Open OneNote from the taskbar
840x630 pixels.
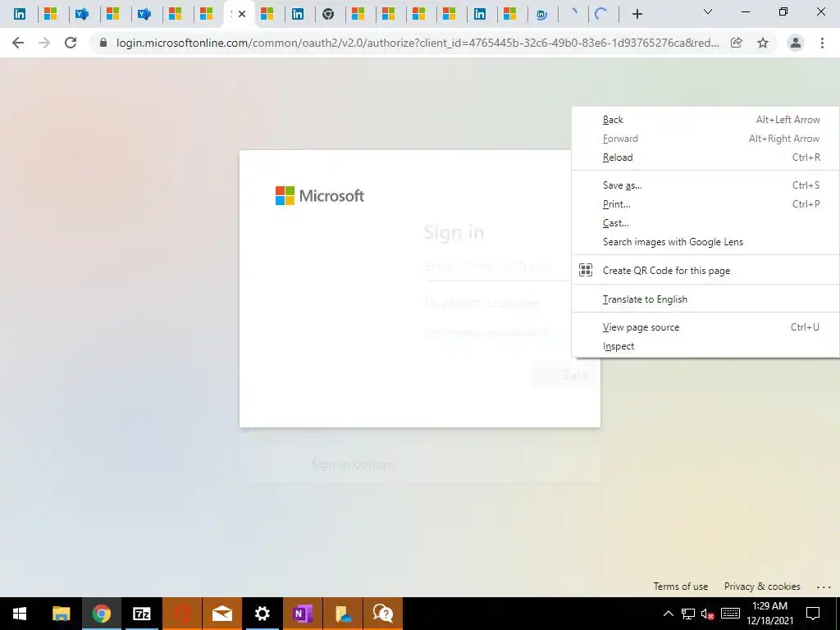click(x=302, y=614)
